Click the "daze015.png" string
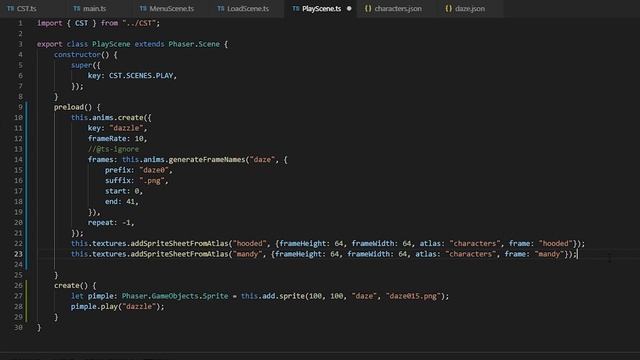 [413, 296]
